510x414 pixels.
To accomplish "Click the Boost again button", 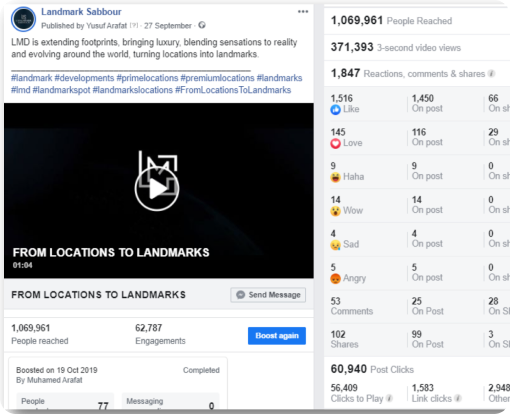I will click(x=277, y=336).
